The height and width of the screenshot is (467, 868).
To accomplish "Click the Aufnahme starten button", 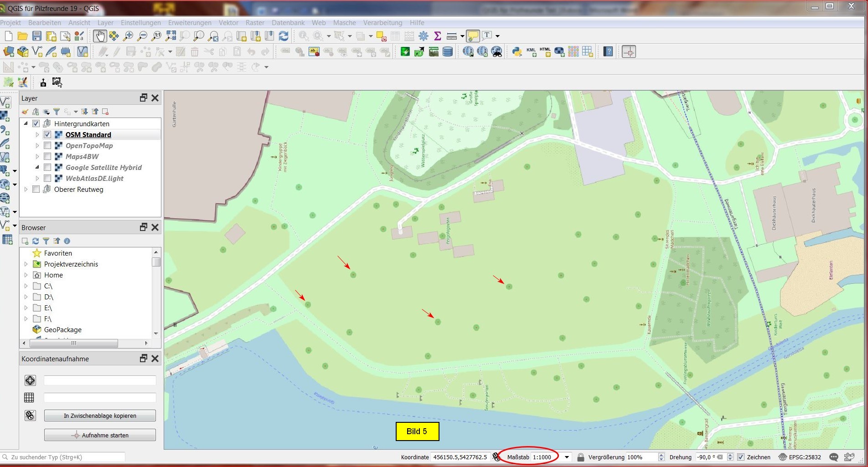I will 100,435.
